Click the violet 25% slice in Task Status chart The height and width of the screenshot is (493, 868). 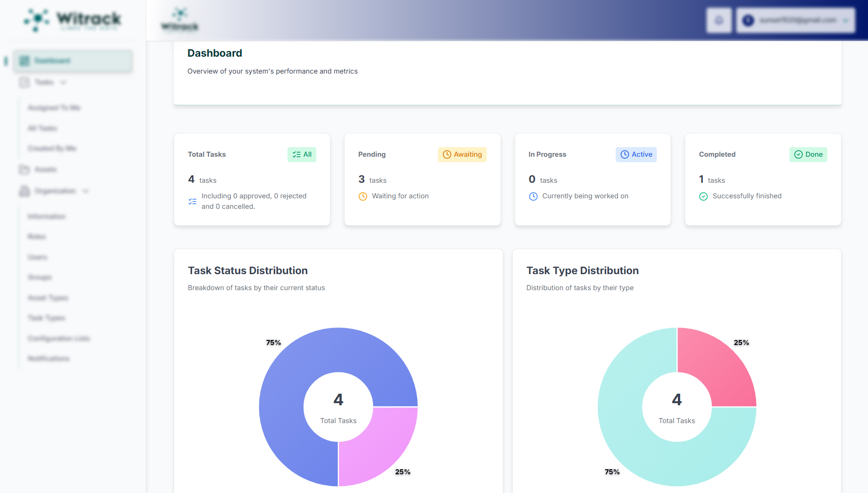point(380,447)
